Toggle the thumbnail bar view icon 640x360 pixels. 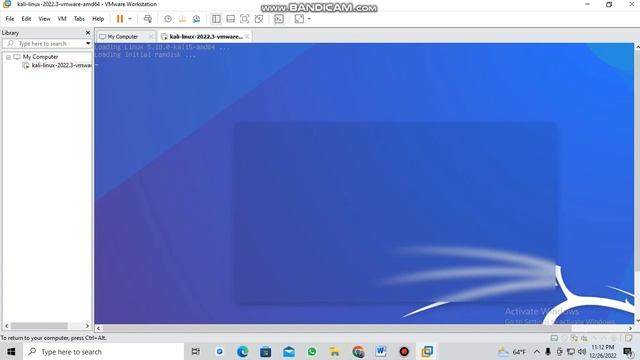(x=231, y=19)
